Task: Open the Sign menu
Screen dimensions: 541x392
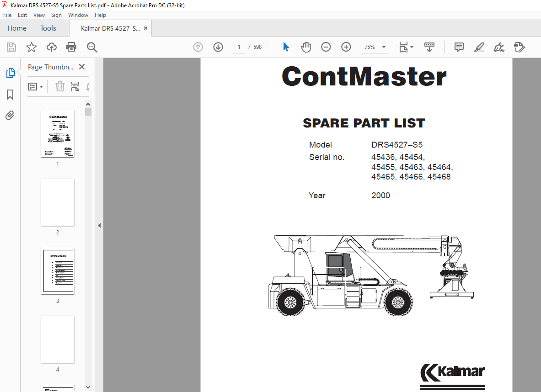Action: coord(56,15)
